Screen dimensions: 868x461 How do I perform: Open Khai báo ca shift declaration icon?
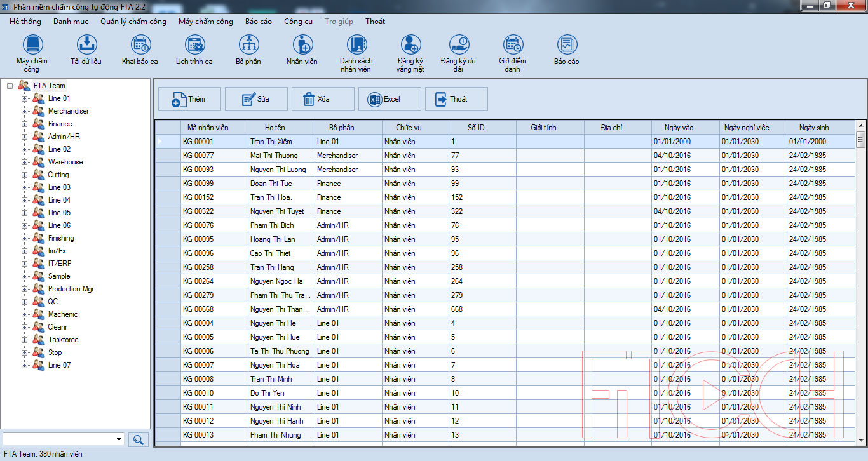tap(140, 45)
